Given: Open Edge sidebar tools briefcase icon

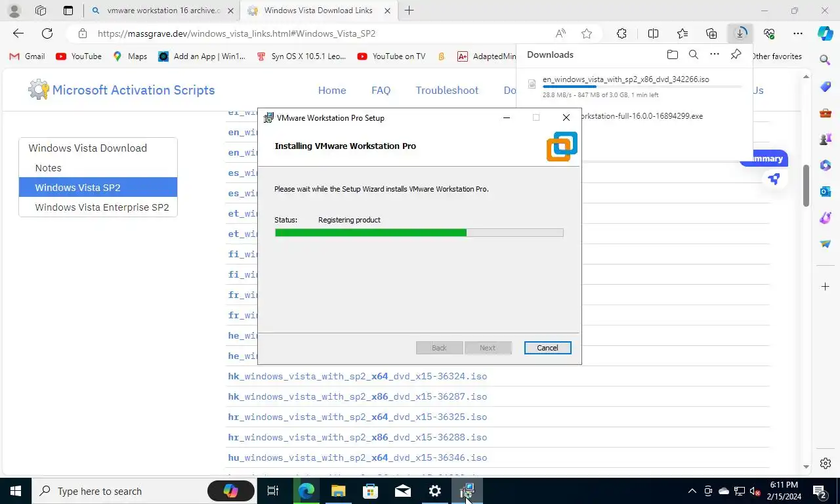Looking at the screenshot, I should coord(826,113).
